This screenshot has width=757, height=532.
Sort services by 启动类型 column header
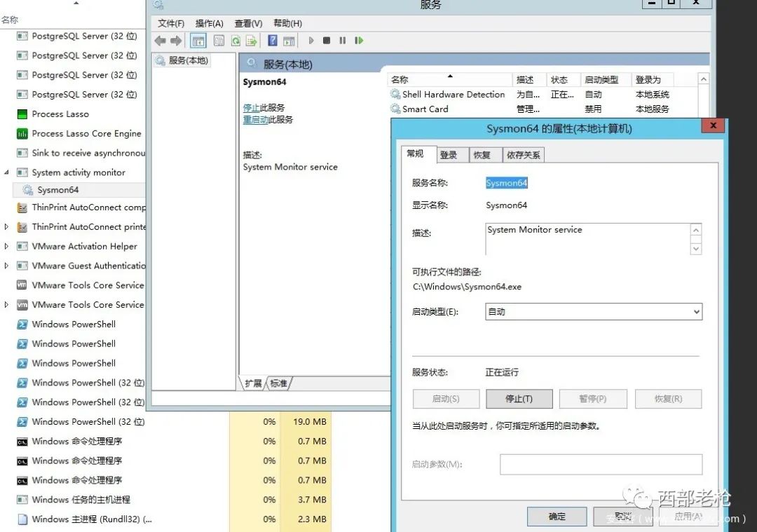(606, 80)
